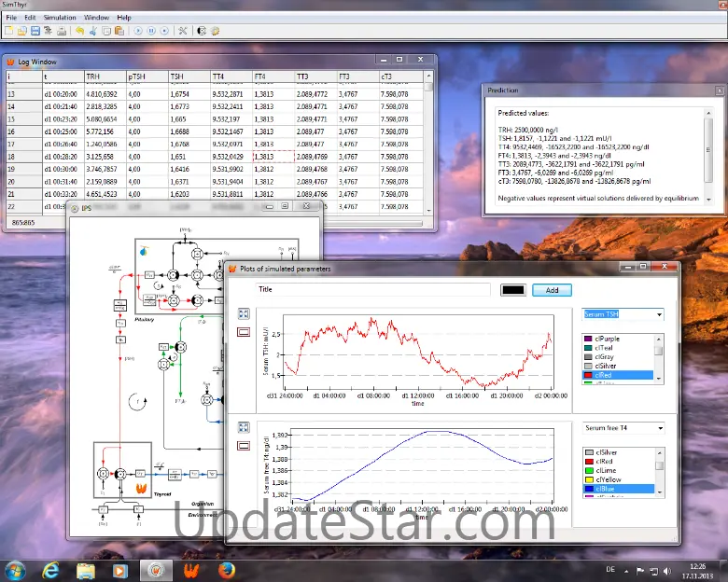Open settings via wrench tools icon
The height and width of the screenshot is (582, 728).
tap(183, 31)
